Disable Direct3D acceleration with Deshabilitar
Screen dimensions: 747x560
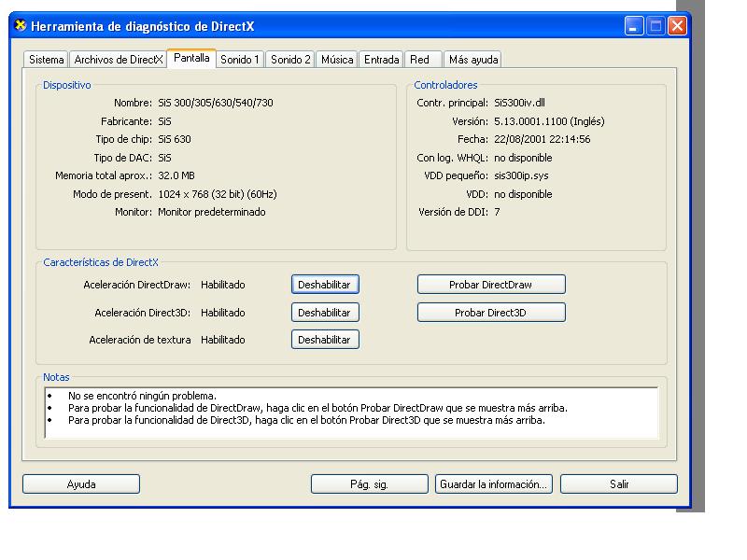(x=325, y=313)
